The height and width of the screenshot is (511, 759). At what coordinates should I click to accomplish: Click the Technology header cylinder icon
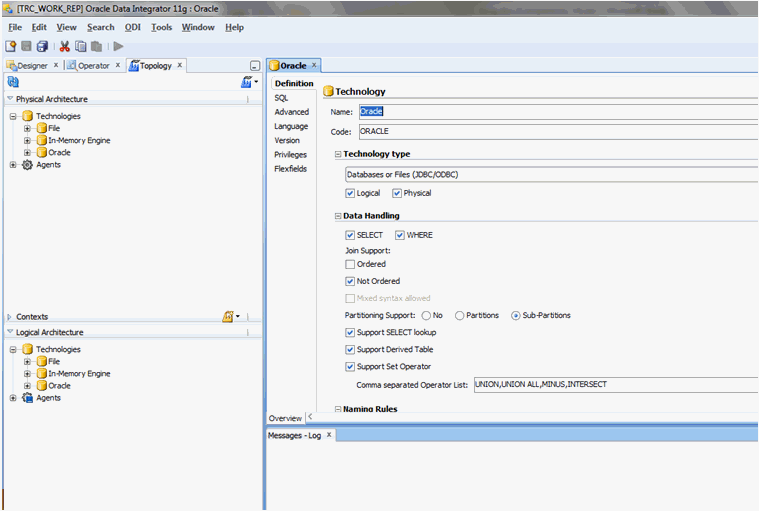pos(328,91)
